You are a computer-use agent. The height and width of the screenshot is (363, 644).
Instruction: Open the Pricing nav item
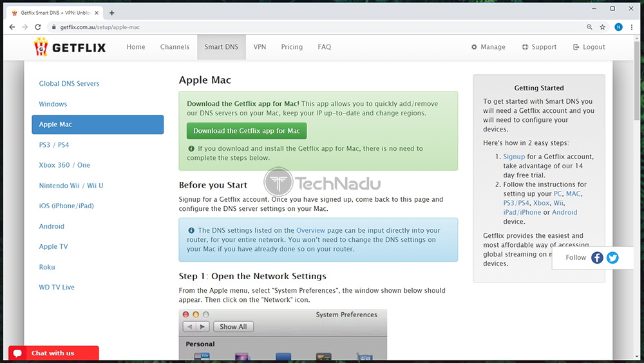coord(292,47)
